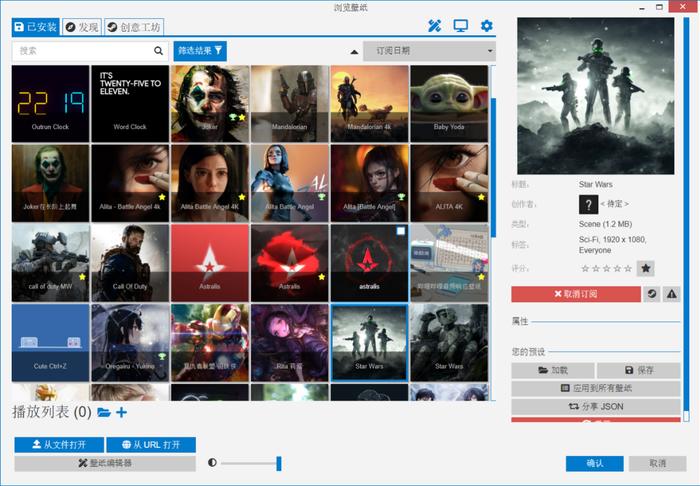Image resolution: width=700 pixels, height=486 pixels.
Task: Open Steam workshop page icon
Action: 652,294
